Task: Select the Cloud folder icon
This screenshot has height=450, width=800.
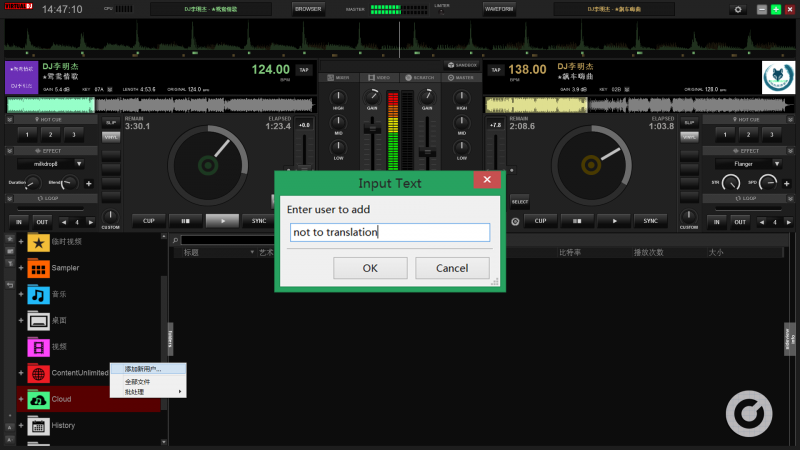Action: coord(38,399)
